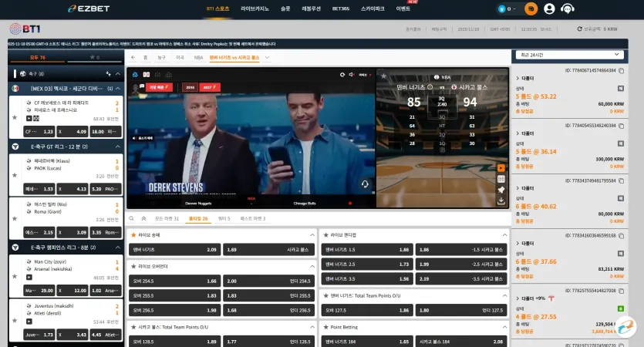Expand the 5-fold @ 53.22 multi bet
The width and height of the screenshot is (644, 347).
coord(518,78)
